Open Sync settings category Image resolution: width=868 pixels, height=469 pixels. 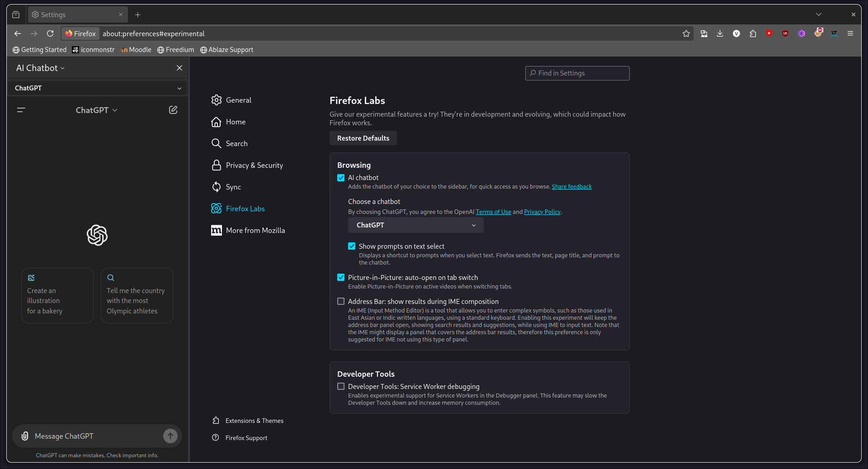(226, 187)
